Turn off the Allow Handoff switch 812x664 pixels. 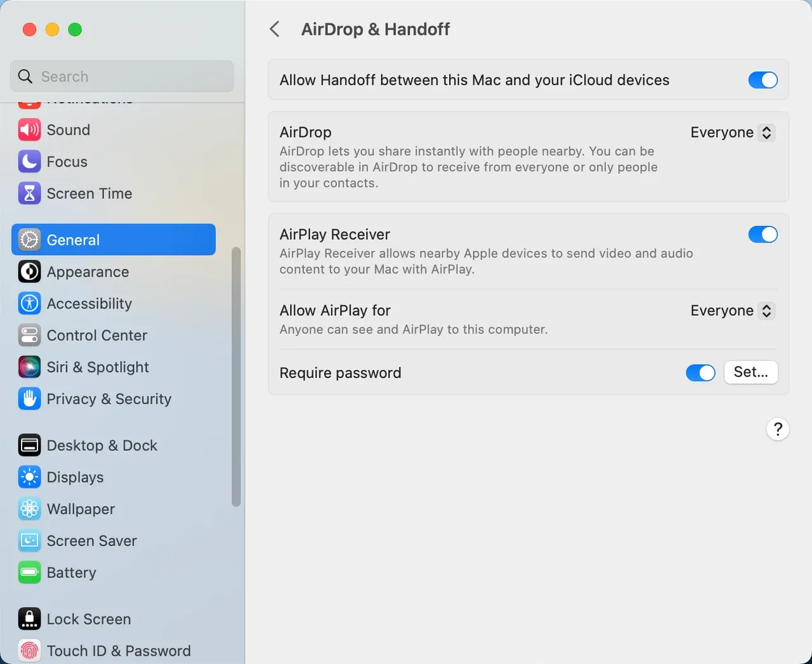coord(763,80)
